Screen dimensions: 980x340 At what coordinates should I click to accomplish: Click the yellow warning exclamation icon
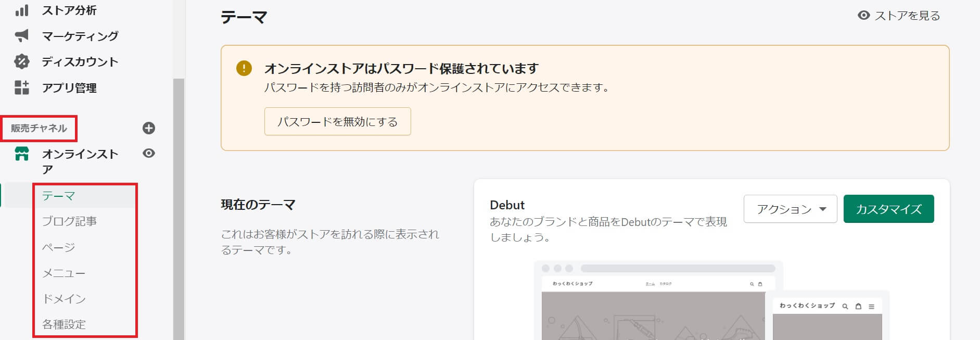(244, 68)
